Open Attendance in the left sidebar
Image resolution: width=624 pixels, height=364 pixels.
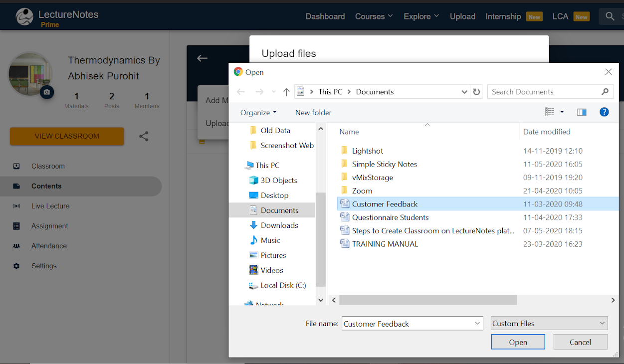49,246
